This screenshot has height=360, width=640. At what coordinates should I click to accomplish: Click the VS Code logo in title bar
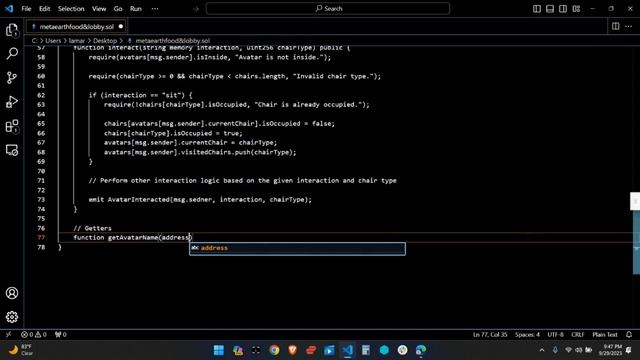(x=9, y=9)
